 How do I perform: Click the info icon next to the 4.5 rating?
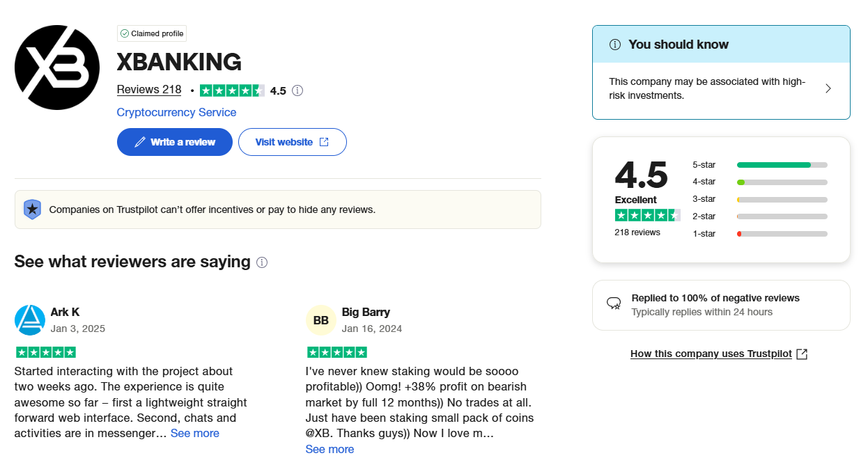[297, 90]
